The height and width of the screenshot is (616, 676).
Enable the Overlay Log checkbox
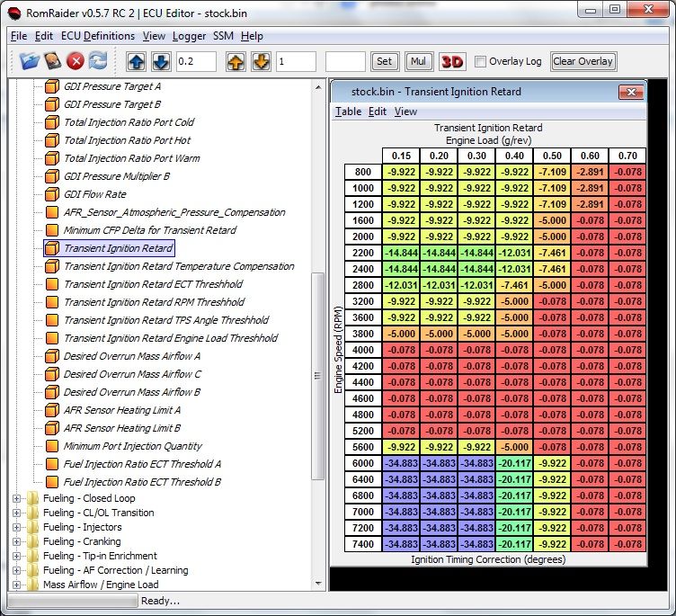(481, 61)
